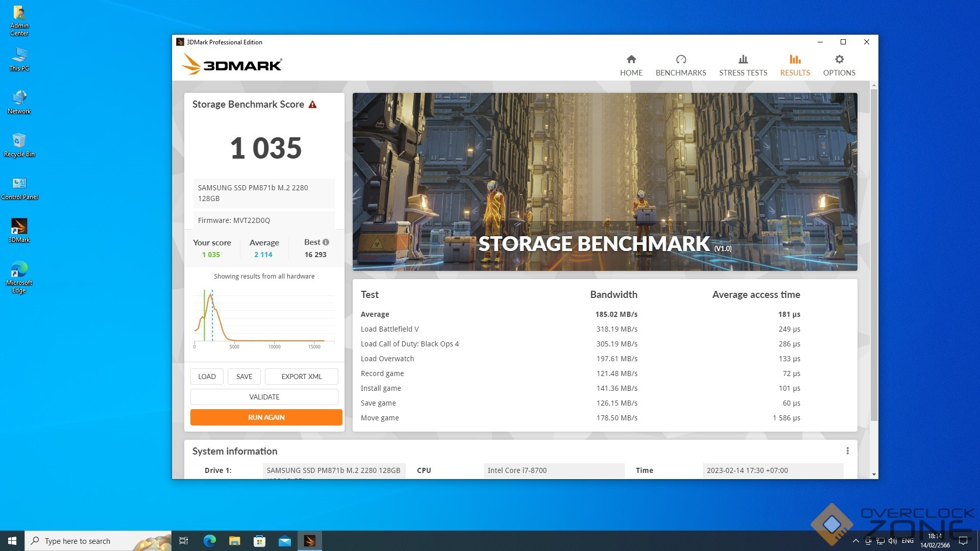Click the Load result button
The image size is (980, 551).
click(207, 377)
